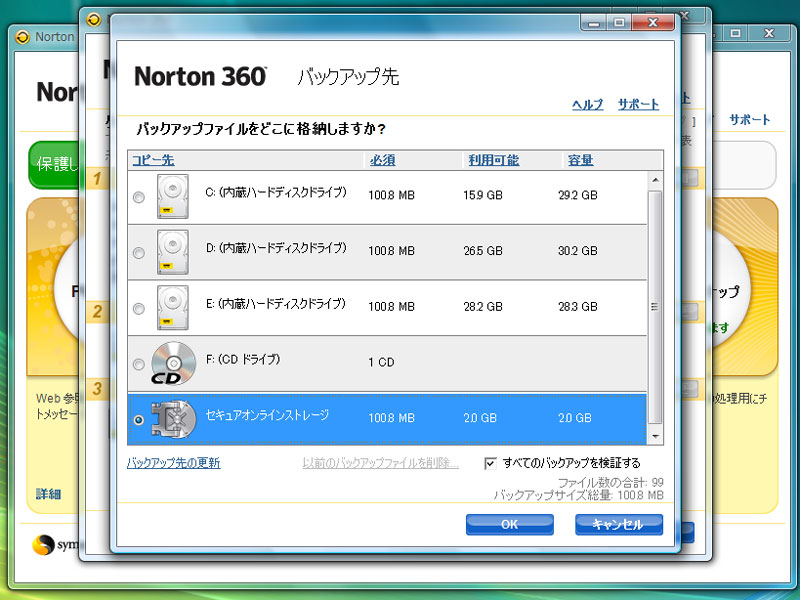This screenshot has height=600, width=800.
Task: Click the green 保護 status button in back window
Action: pos(56,165)
